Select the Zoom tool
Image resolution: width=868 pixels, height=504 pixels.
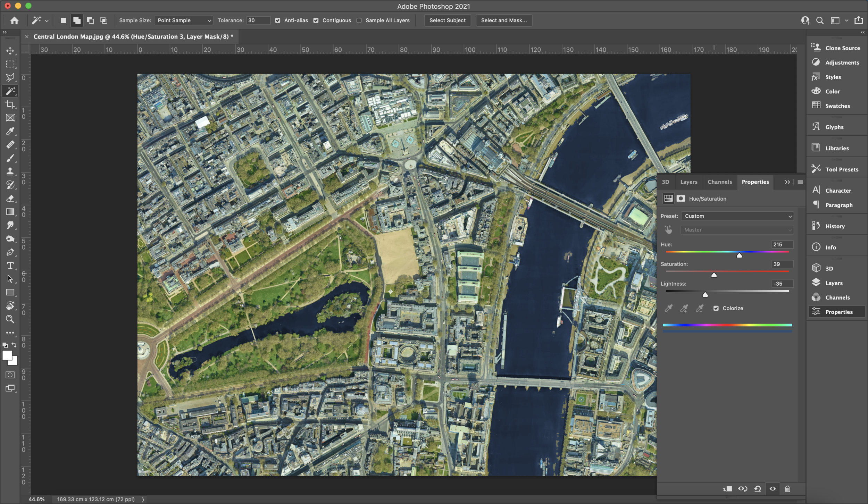click(x=10, y=319)
